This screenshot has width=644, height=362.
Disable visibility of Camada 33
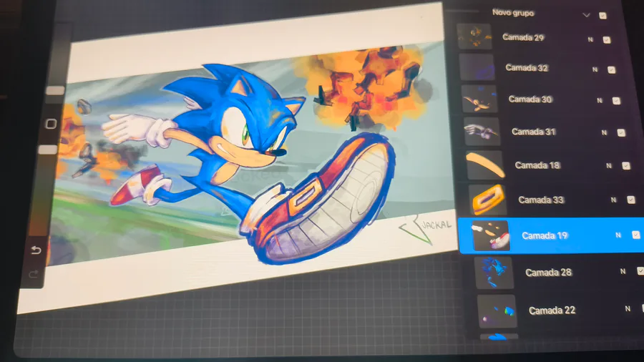tap(631, 200)
